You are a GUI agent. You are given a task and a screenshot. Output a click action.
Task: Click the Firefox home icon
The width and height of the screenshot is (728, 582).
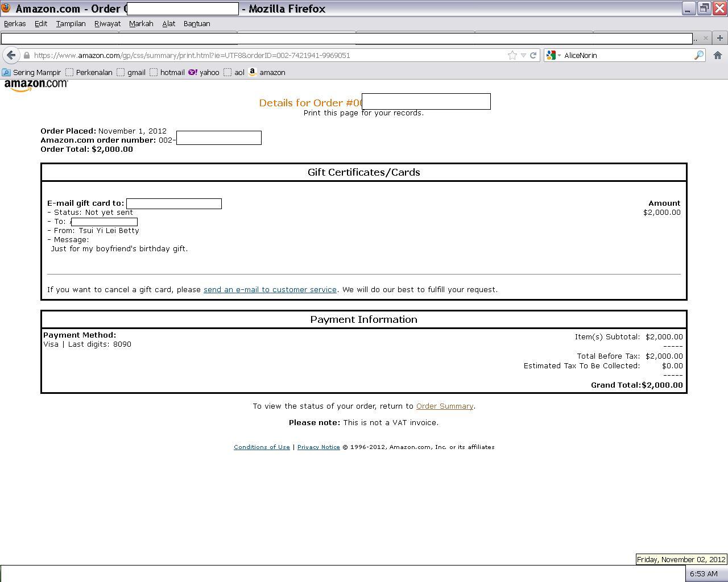pyautogui.click(x=717, y=55)
